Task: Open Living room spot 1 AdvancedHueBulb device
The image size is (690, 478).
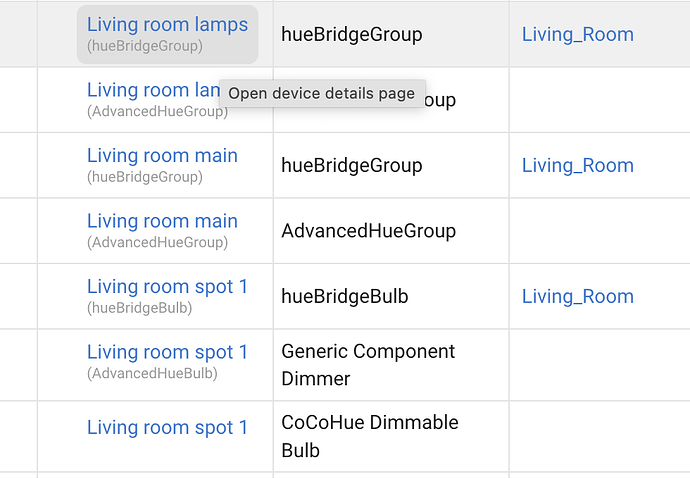Action: tap(167, 353)
